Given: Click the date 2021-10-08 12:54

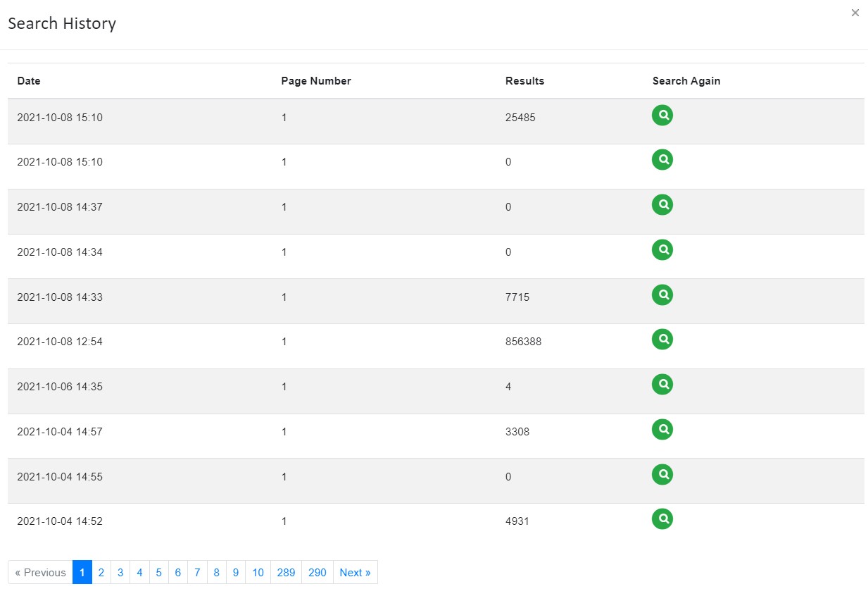Looking at the screenshot, I should pyautogui.click(x=60, y=342).
